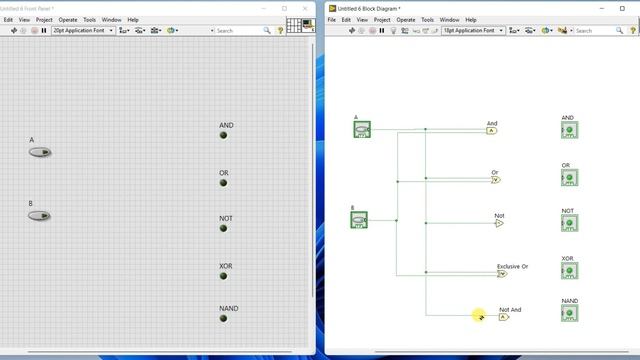Open Window menu in Block Diagram window
The width and height of the screenshot is (640, 360).
point(449,20)
